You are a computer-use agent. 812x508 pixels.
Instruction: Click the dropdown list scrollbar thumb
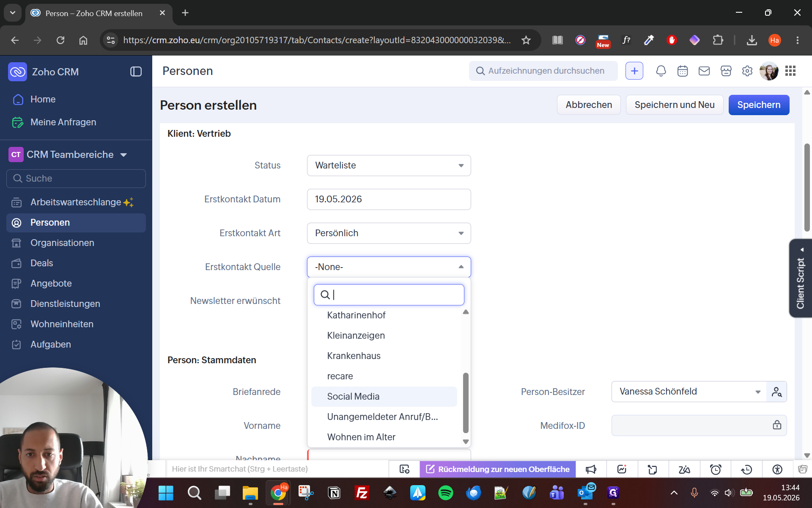[x=466, y=403]
